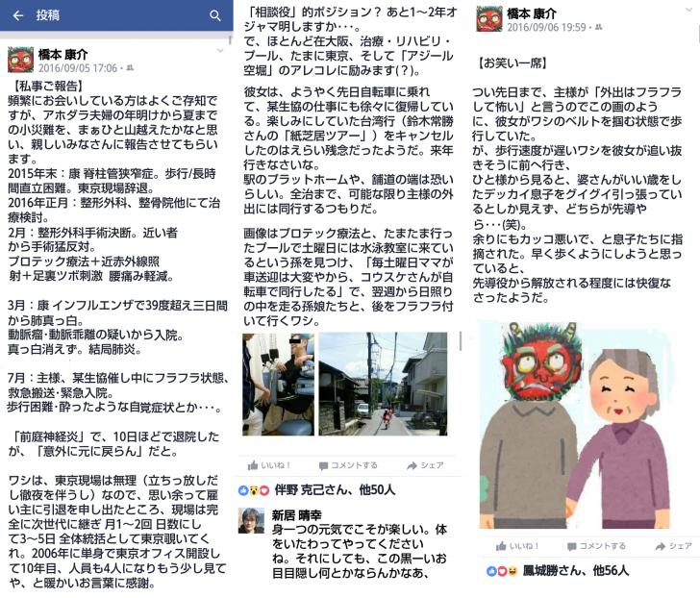Viewport: 700px width, 598px height.
Task: Open search with the magnifier icon
Action: click(x=215, y=15)
